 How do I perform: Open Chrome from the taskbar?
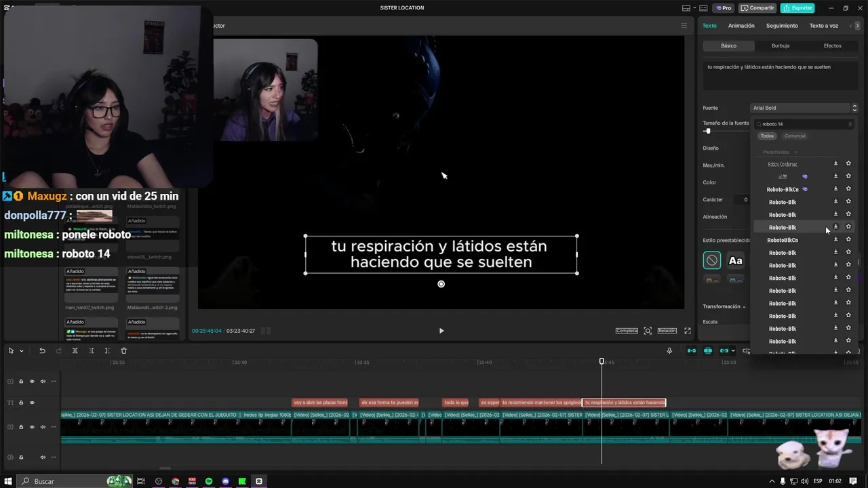point(176,481)
